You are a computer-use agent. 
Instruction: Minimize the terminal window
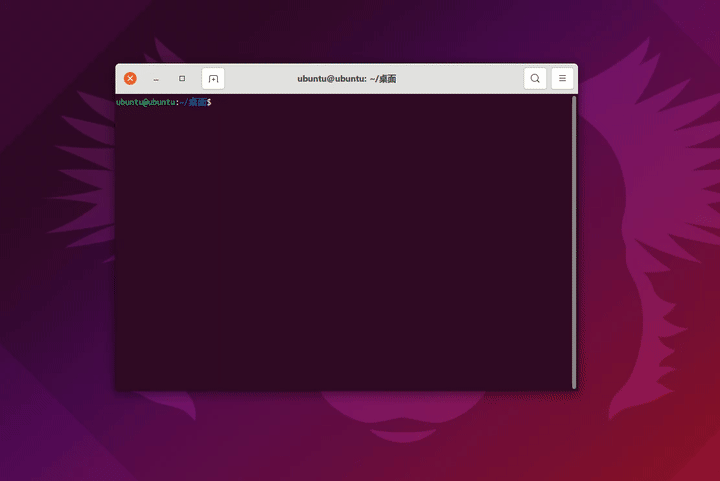156,79
